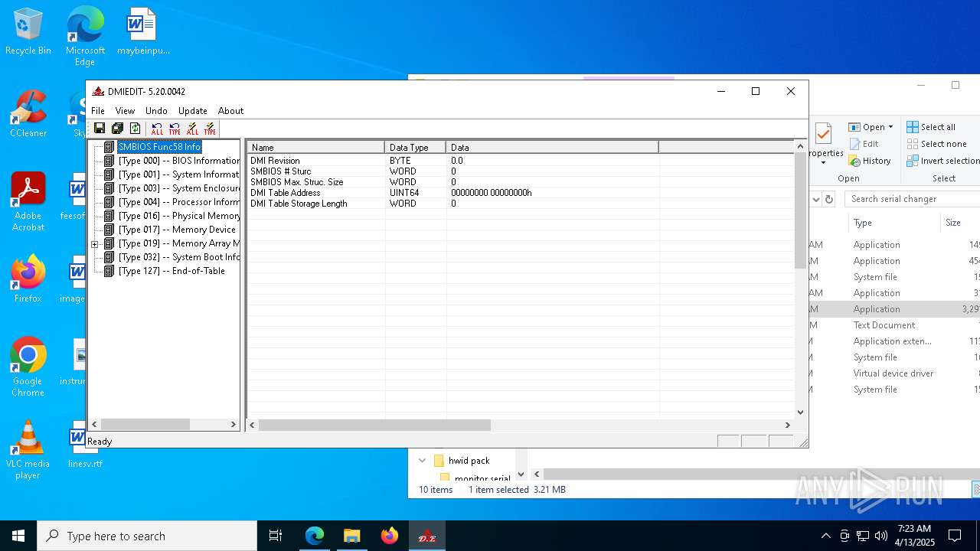Click in the taskbar search box

[147, 536]
